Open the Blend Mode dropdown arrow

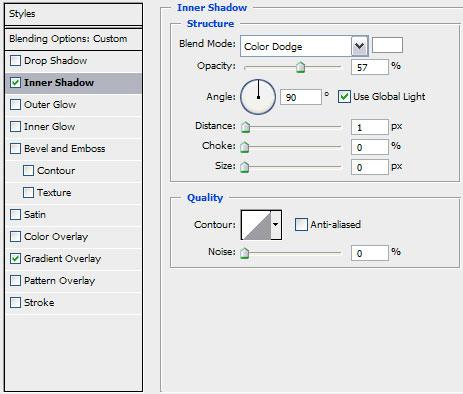click(359, 46)
